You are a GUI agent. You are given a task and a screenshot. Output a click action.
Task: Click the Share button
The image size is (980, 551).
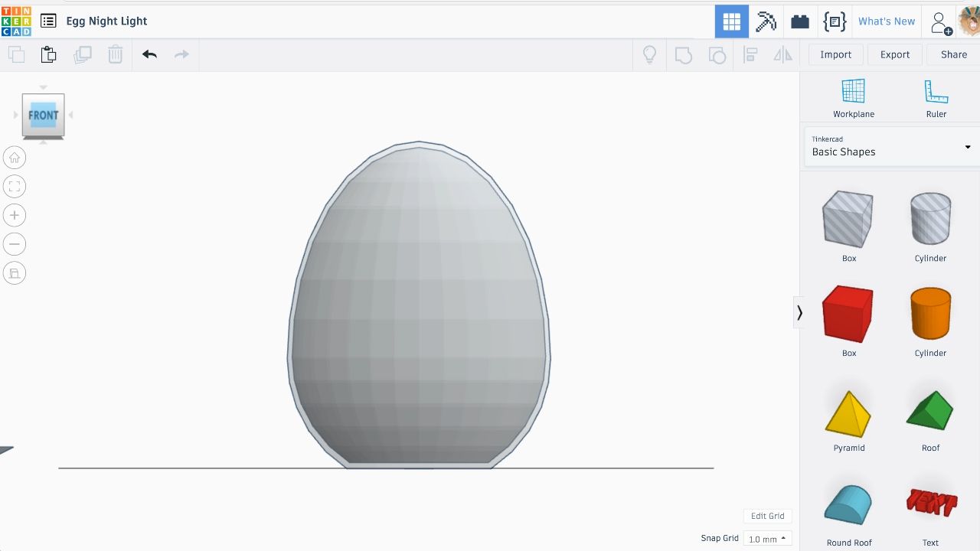(x=953, y=54)
